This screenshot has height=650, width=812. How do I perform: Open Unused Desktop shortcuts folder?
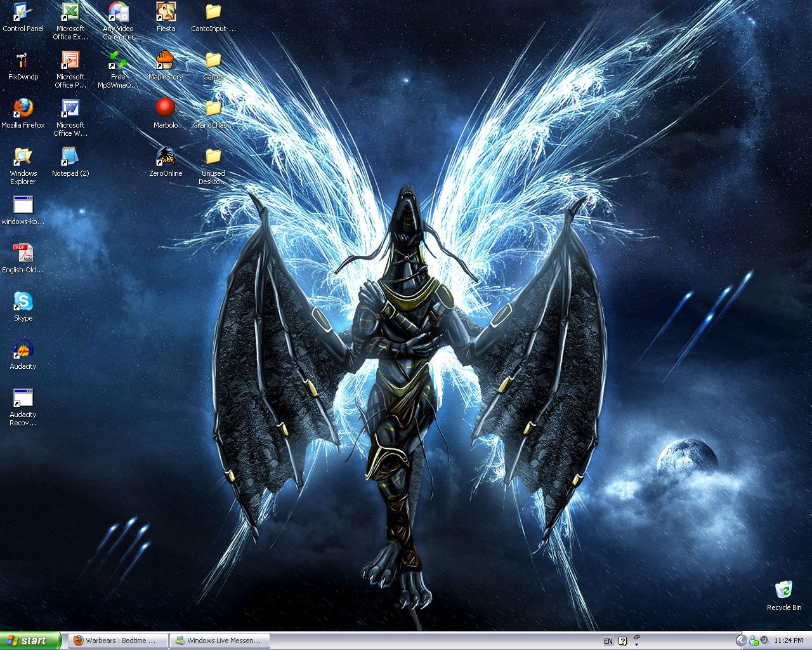[x=213, y=166]
